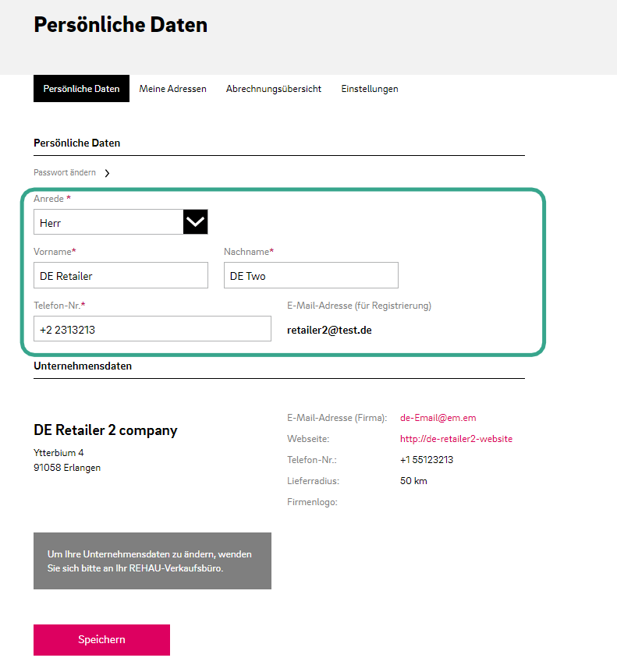Click into the Telefon-Nr. input field
This screenshot has width=617, height=672.
point(152,329)
